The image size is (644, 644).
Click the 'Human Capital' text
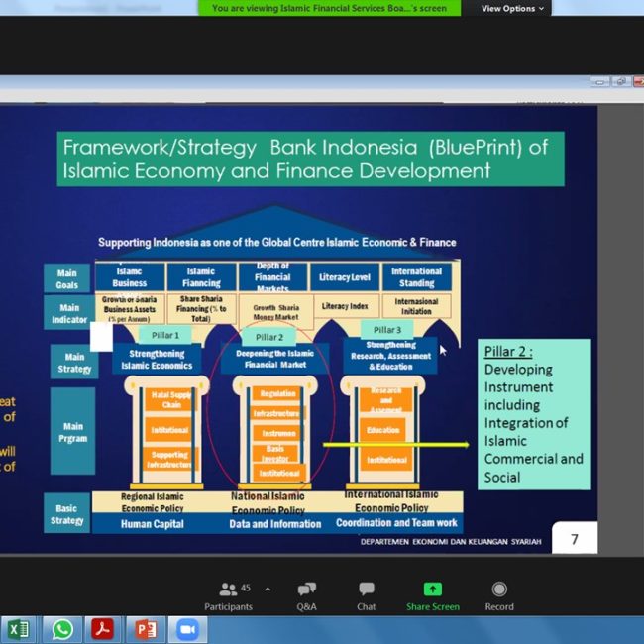click(152, 524)
